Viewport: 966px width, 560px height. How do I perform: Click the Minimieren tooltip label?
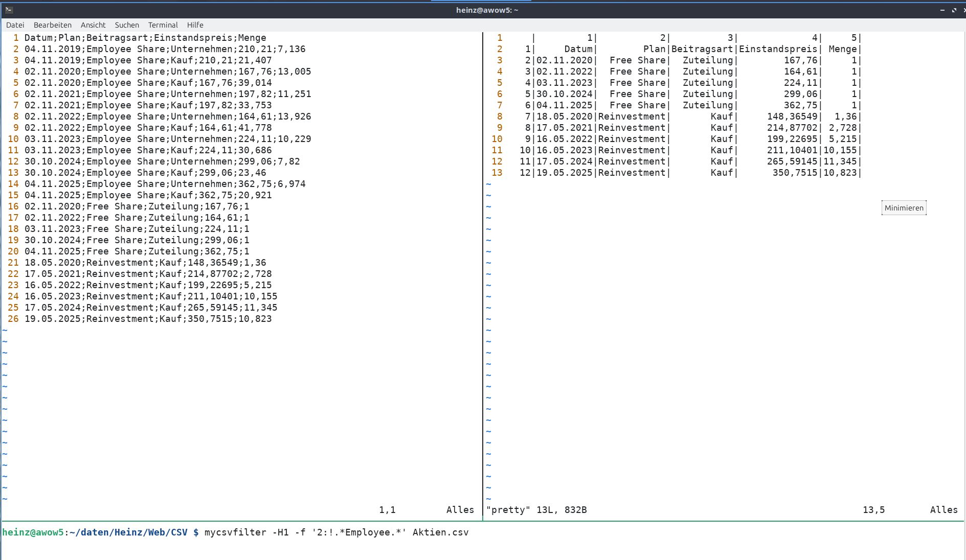click(x=904, y=208)
